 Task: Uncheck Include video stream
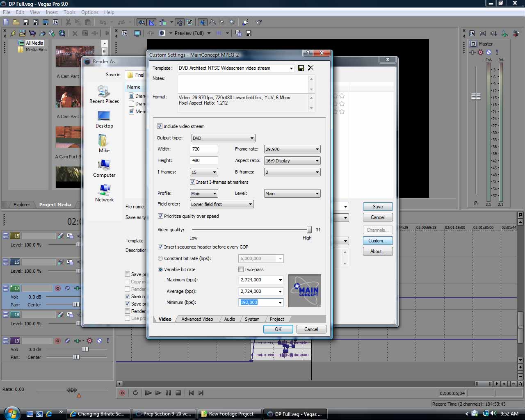tap(160, 126)
